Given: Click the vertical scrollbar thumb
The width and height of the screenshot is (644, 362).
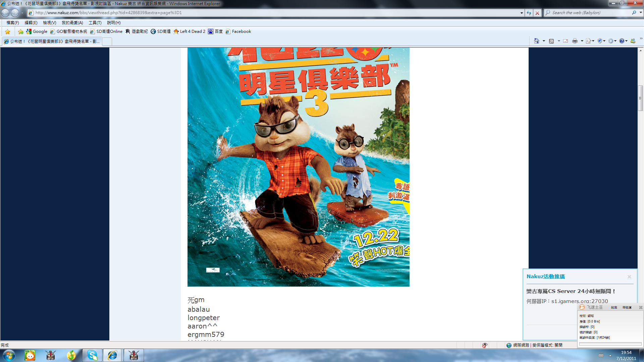Looking at the screenshot, I should tap(641, 98).
